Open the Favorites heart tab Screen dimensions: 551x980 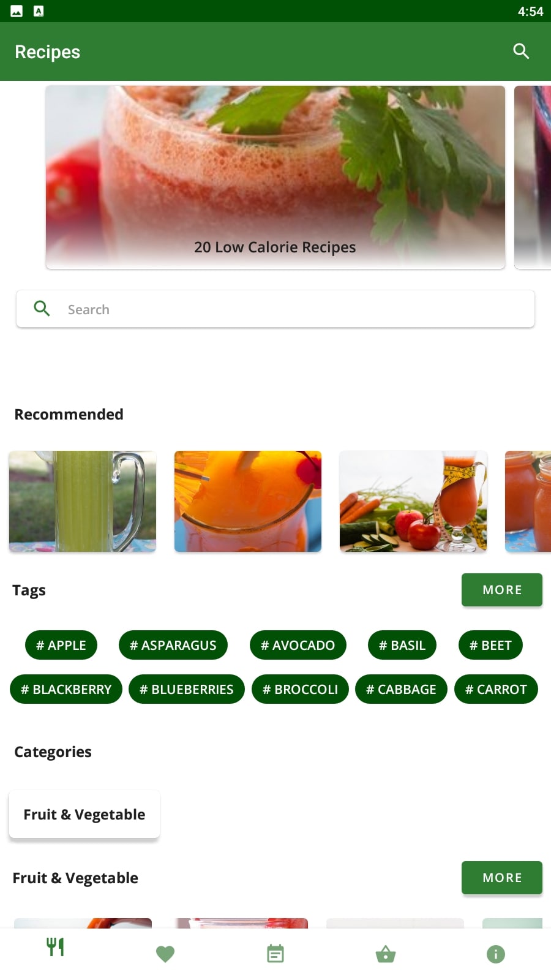click(x=165, y=954)
